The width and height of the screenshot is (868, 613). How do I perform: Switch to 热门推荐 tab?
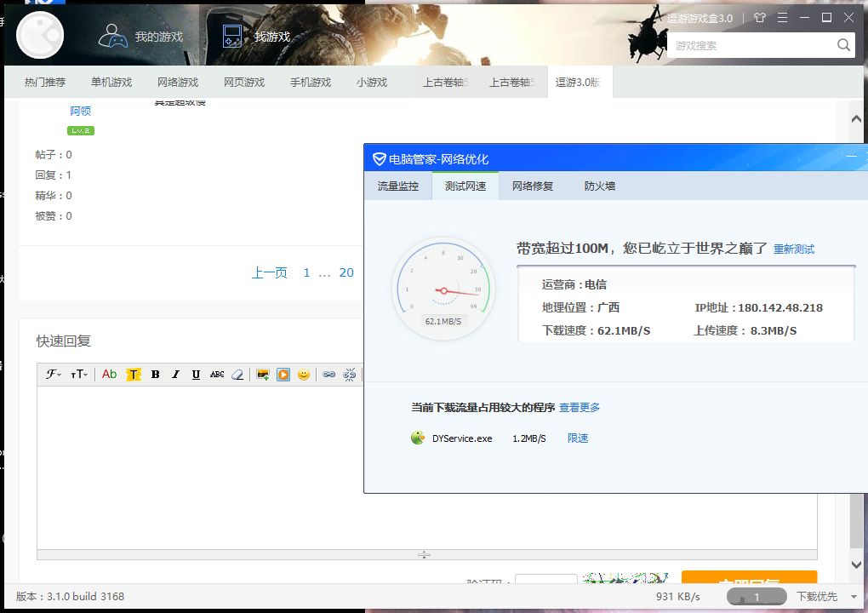(x=45, y=82)
